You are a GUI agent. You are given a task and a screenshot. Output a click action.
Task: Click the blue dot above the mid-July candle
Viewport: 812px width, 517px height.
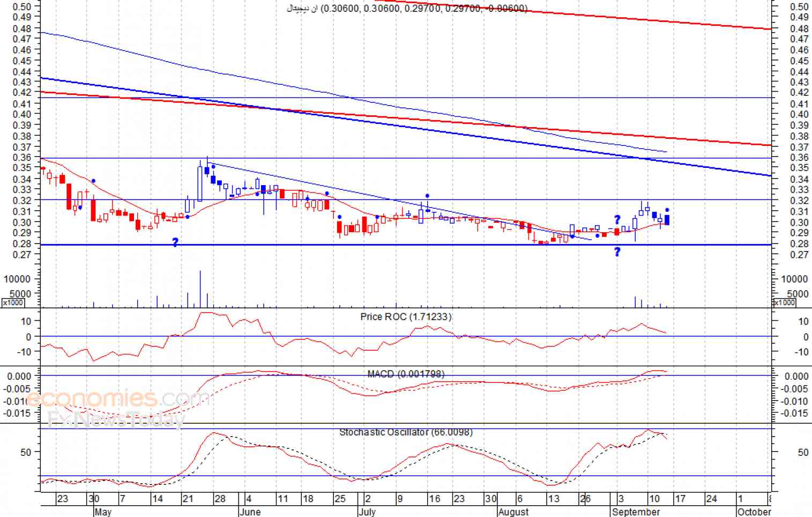tap(427, 196)
